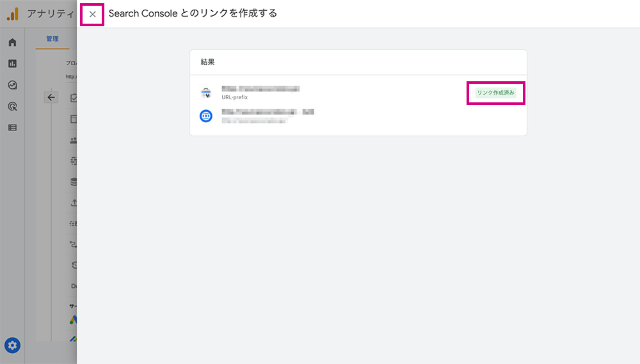Click the blue globe web stream icon
The height and width of the screenshot is (364, 640).
(205, 116)
